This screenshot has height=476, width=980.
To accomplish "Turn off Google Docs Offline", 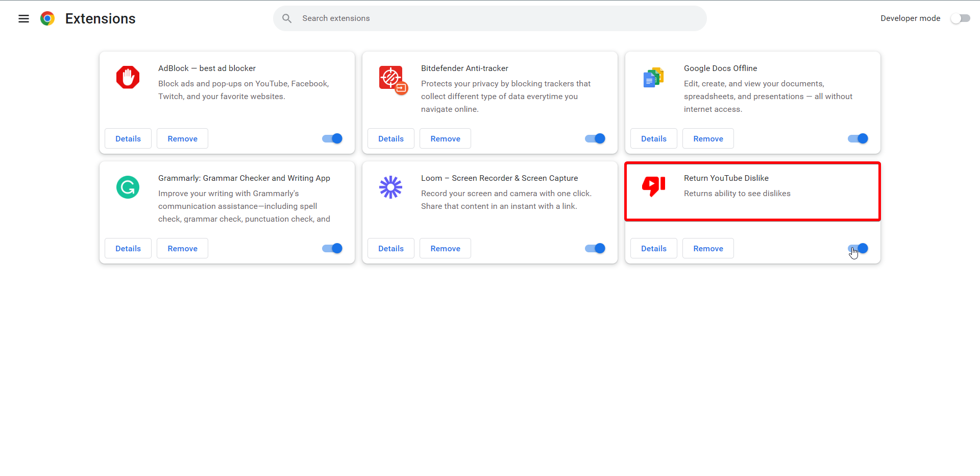I will click(x=857, y=138).
